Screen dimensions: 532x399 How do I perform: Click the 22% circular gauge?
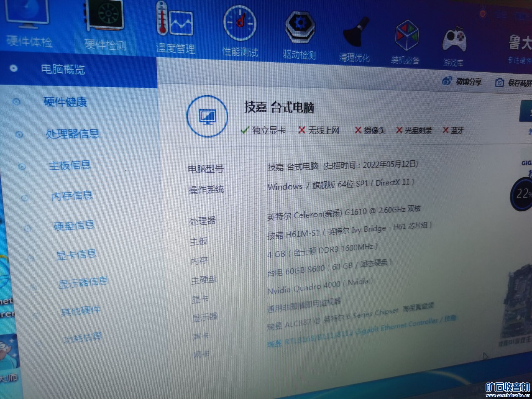click(522, 194)
